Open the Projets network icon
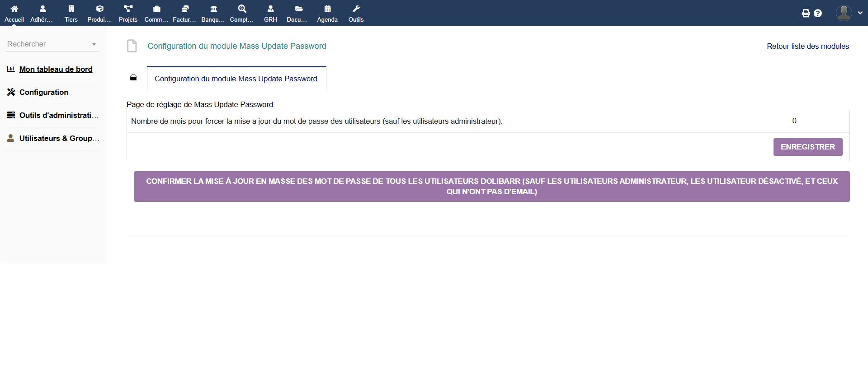The height and width of the screenshot is (369, 868). [128, 9]
